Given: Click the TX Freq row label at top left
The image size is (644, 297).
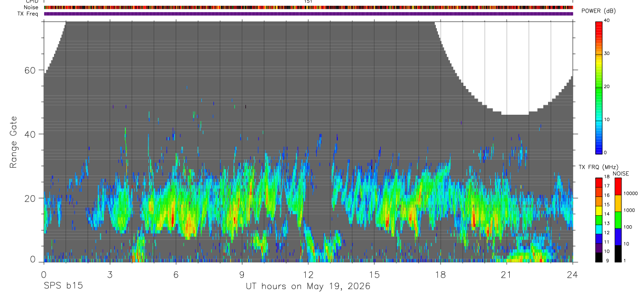Looking at the screenshot, I should pyautogui.click(x=28, y=14).
